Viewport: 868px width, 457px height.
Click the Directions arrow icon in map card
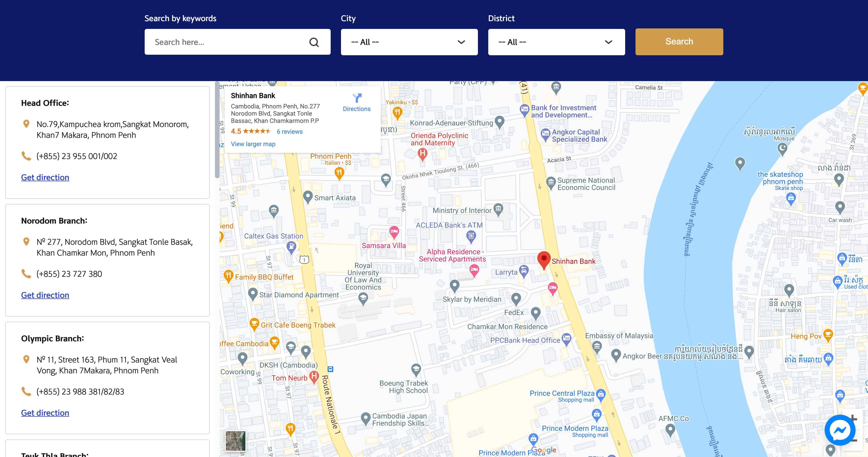click(x=357, y=98)
